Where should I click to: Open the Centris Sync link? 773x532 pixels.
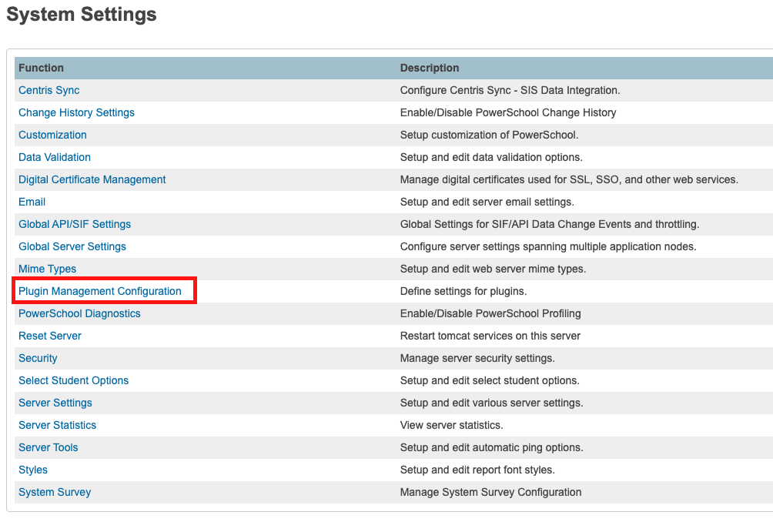tap(49, 90)
